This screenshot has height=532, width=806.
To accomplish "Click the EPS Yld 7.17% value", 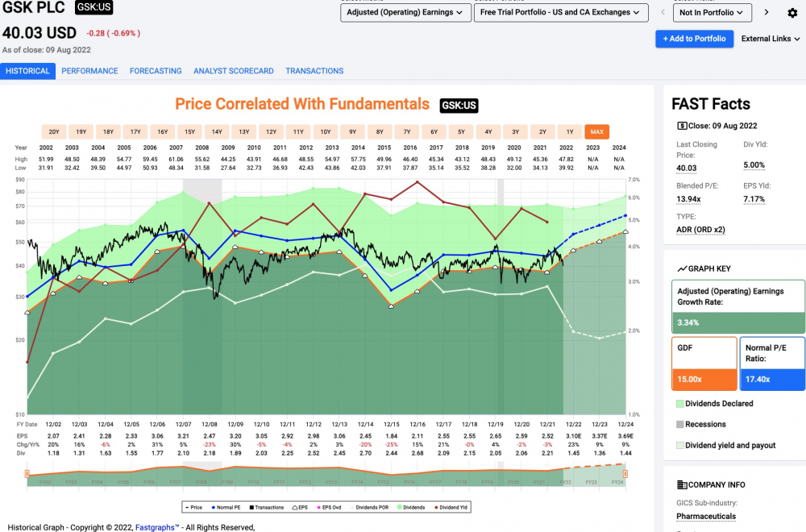I will [x=754, y=199].
